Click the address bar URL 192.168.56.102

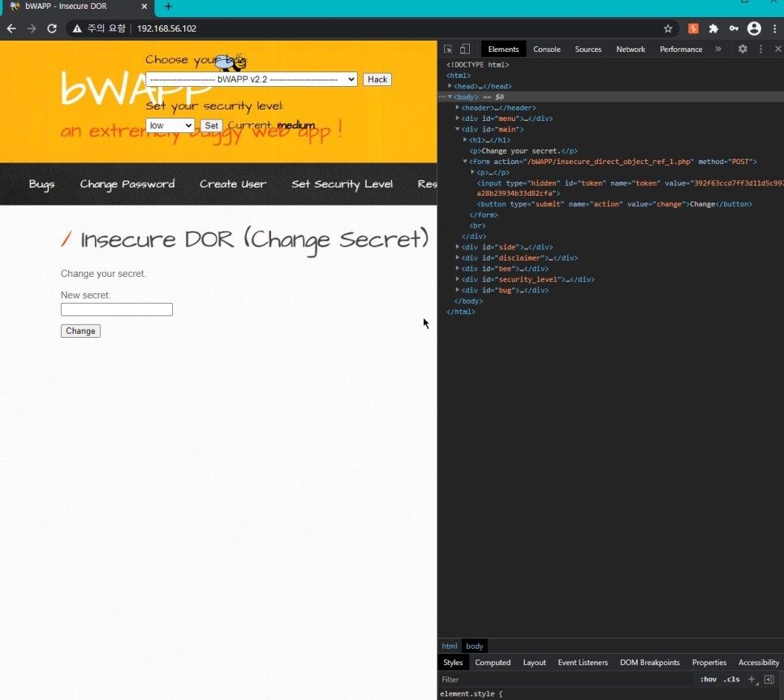pos(166,28)
